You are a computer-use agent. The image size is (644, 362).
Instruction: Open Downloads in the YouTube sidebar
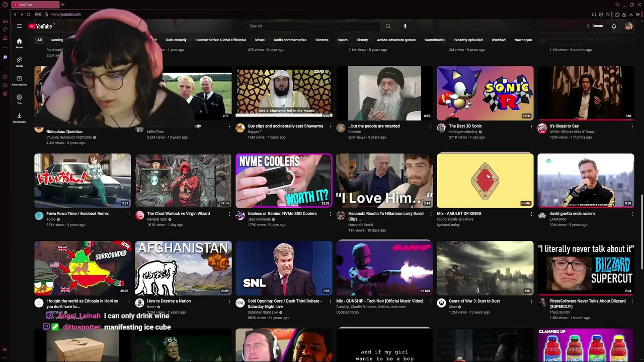tap(19, 118)
